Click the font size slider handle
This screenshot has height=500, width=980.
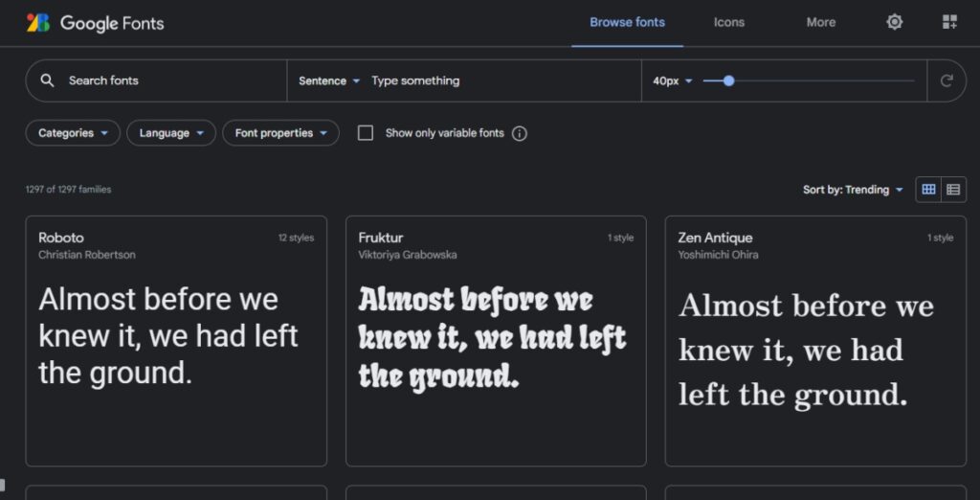point(729,80)
